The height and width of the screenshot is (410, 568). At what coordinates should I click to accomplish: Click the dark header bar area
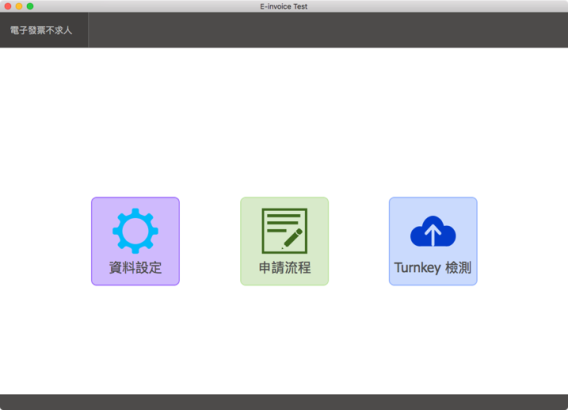click(328, 30)
